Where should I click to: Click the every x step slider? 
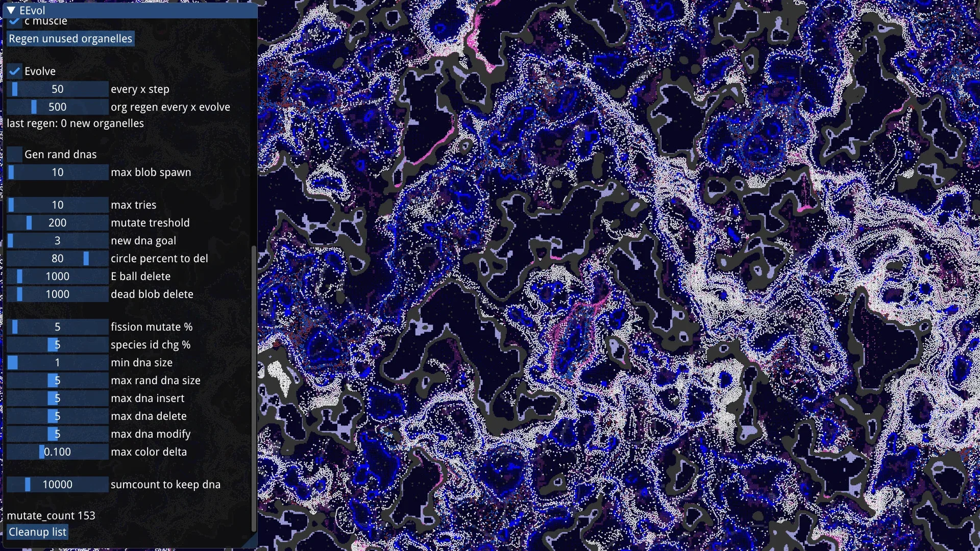57,89
